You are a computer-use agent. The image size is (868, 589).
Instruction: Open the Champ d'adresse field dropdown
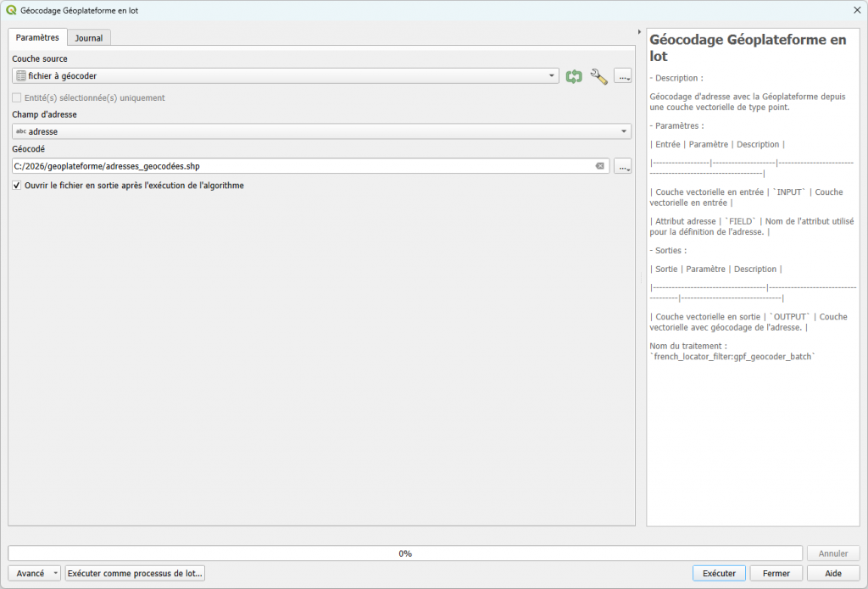(x=624, y=131)
